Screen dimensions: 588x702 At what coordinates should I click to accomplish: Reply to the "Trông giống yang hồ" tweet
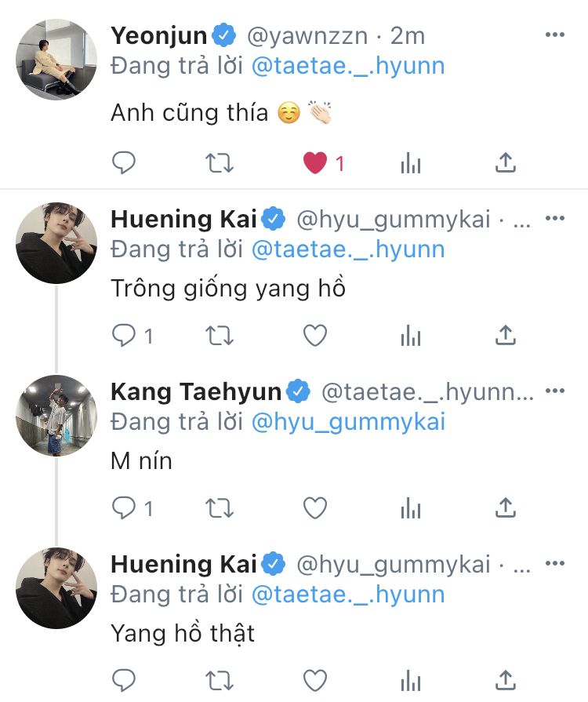pyautogui.click(x=124, y=336)
